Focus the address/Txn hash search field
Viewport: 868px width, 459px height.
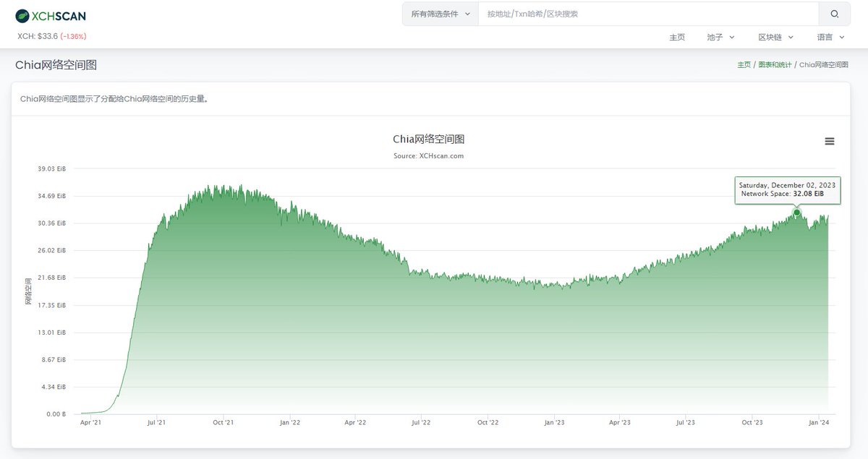(649, 14)
